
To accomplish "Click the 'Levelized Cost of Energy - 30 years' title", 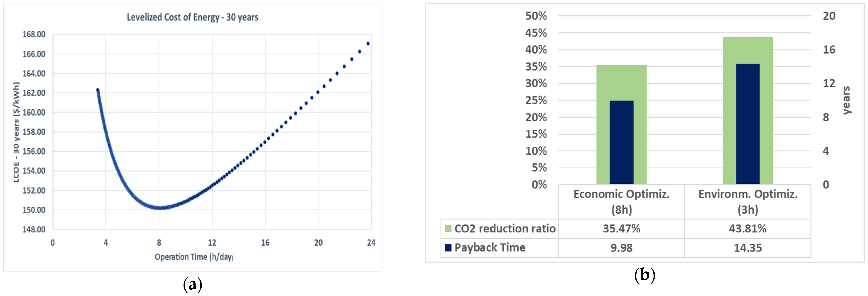I will (x=192, y=17).
